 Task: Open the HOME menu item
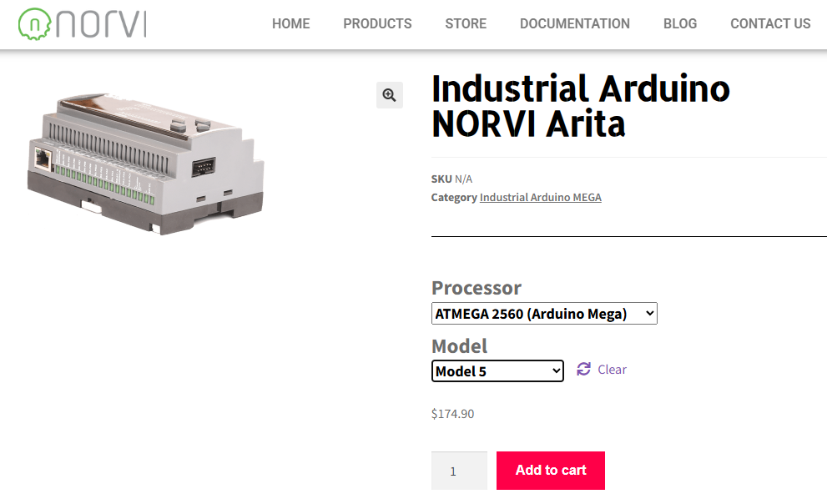pyautogui.click(x=290, y=23)
